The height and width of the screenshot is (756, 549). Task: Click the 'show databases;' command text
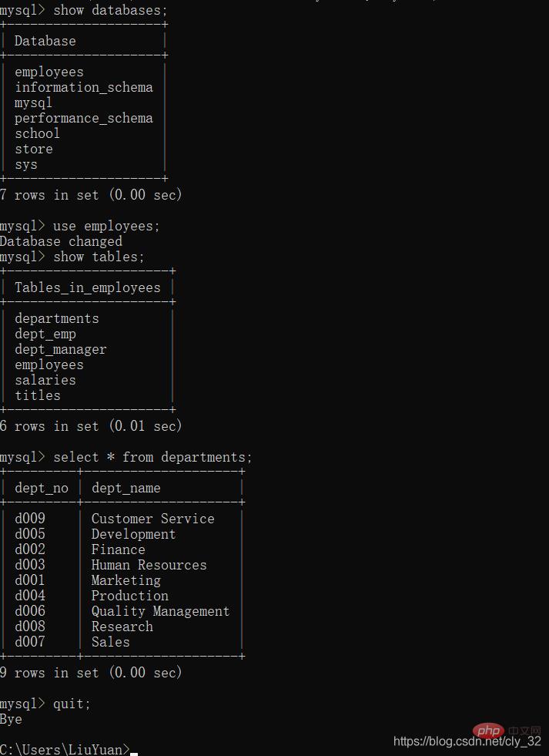coord(109,10)
